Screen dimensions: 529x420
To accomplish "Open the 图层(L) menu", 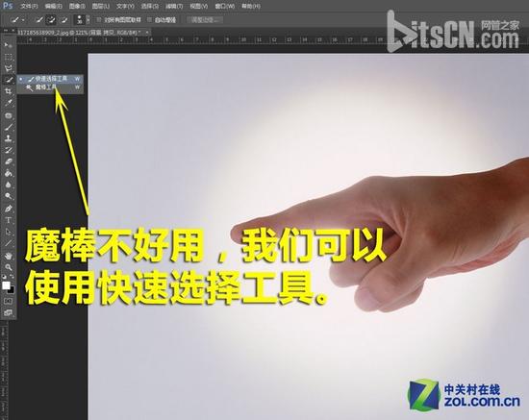I will (x=101, y=6).
